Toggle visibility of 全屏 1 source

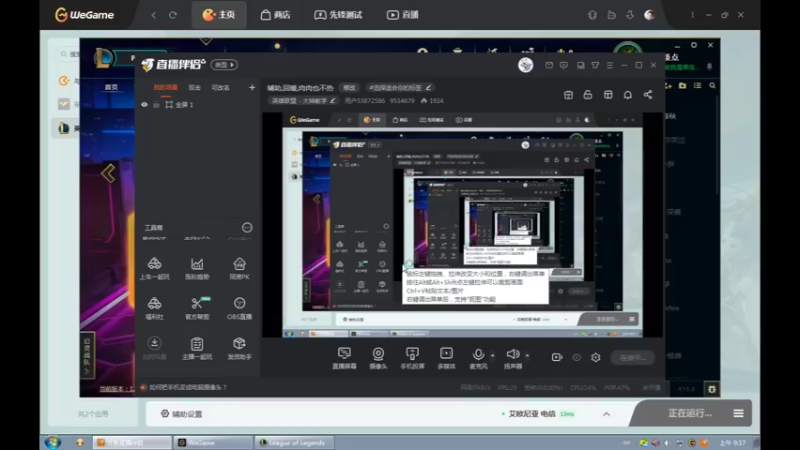point(144,105)
